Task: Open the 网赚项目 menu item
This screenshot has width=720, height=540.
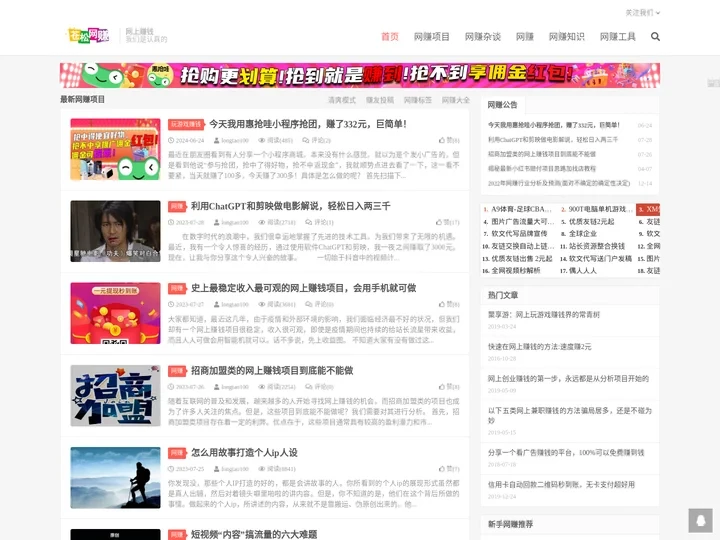Action: [x=432, y=37]
